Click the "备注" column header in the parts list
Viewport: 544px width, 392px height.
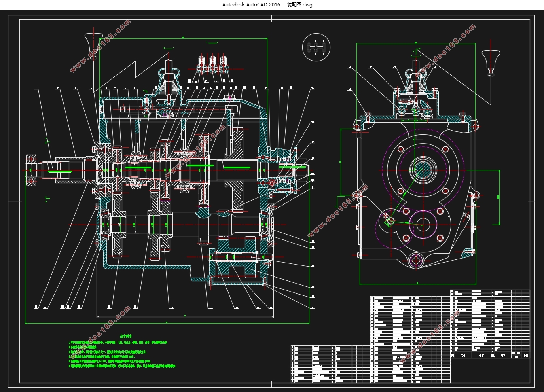(525, 355)
